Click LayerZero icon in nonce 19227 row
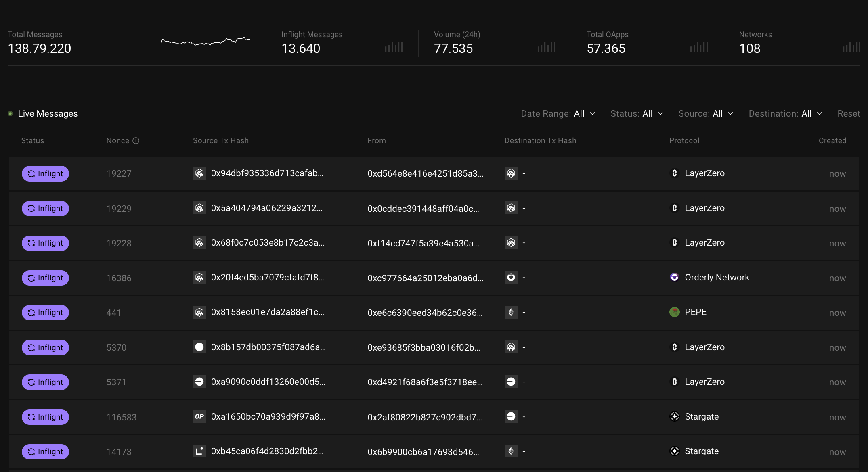This screenshot has height=472, width=868. tap(674, 173)
